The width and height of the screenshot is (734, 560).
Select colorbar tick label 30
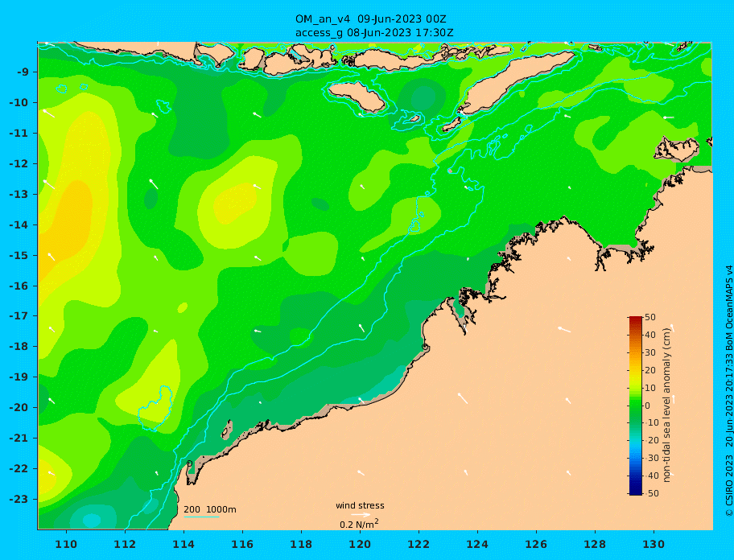click(x=650, y=352)
